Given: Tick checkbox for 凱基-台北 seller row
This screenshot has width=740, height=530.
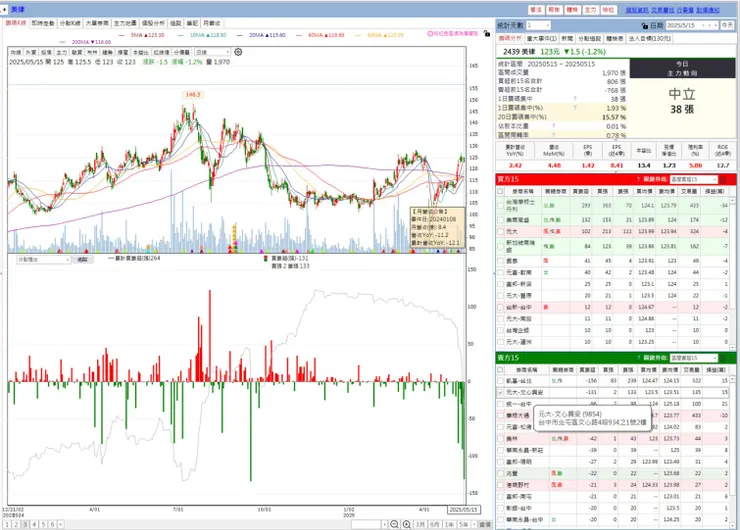Looking at the screenshot, I should 500,380.
